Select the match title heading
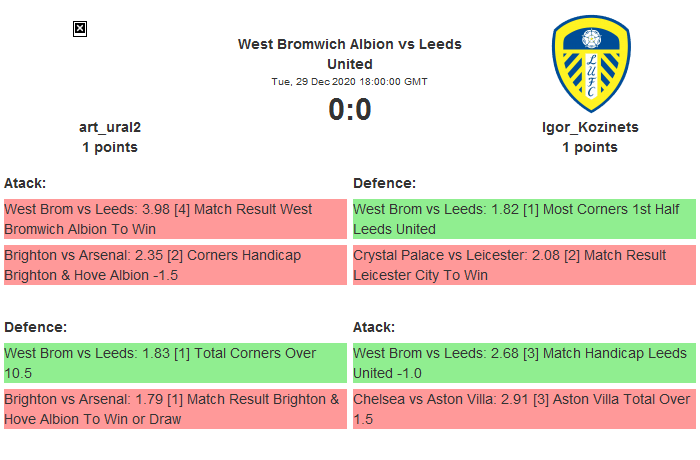The image size is (700, 460). [x=349, y=54]
